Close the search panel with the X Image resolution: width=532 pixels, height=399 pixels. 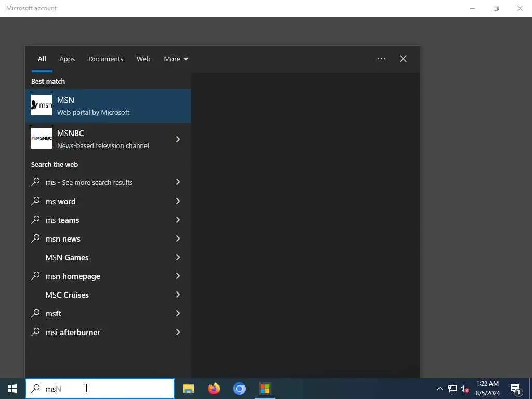[x=403, y=59]
